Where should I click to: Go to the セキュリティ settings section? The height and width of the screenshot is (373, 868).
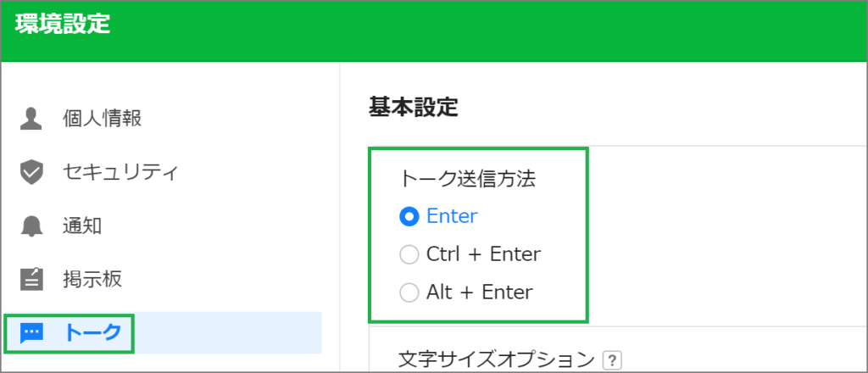point(120,172)
